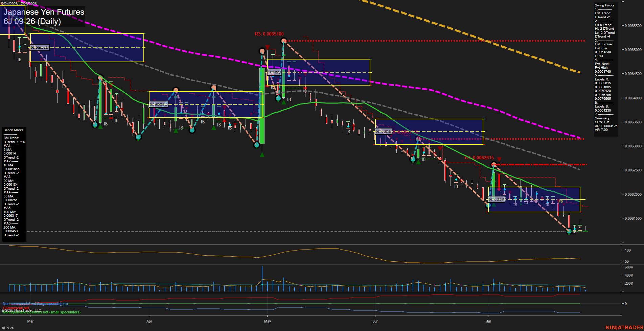This screenshot has height=331, width=644.
Task: Click the tallest volume spike bar in early May
Action: 262,279
